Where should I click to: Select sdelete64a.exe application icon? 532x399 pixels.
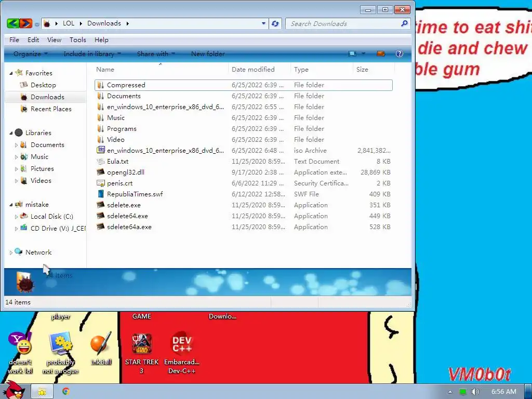pos(100,227)
